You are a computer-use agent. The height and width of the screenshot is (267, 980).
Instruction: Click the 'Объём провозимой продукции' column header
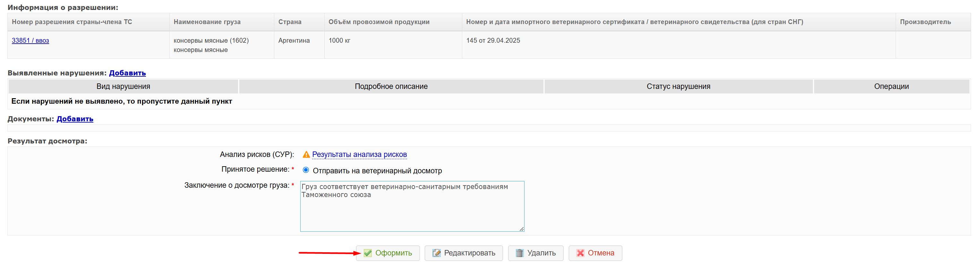click(379, 22)
